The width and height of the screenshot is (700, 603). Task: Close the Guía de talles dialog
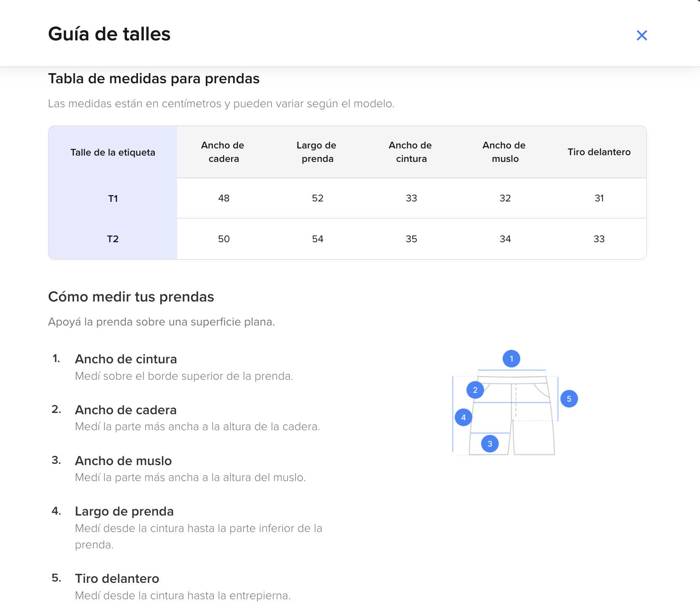tap(642, 35)
